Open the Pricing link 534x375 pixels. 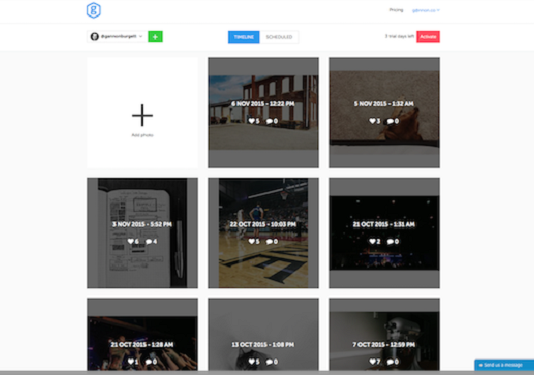click(396, 10)
